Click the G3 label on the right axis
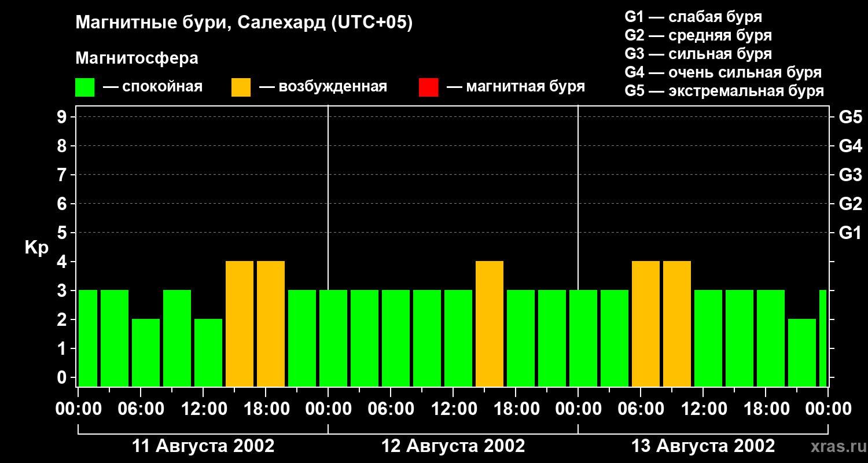The width and height of the screenshot is (868, 463). (851, 175)
